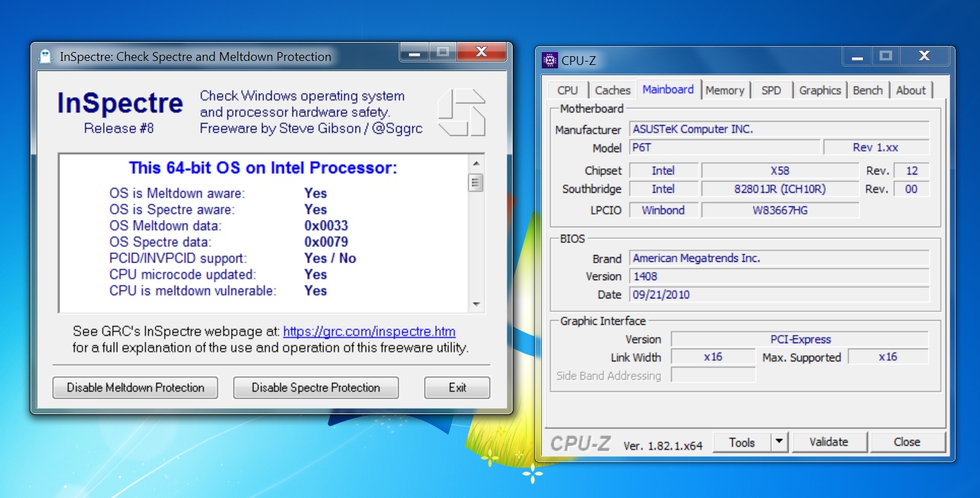The image size is (980, 498).
Task: Click the Side Band Addressing empty field
Action: pyautogui.click(x=713, y=376)
